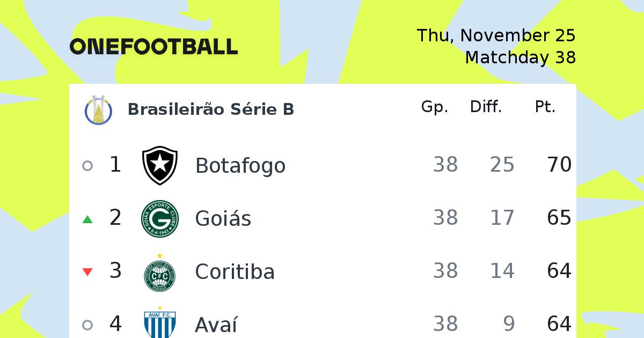
Task: Click the green up arrow beside Goiás
Action: 87,219
